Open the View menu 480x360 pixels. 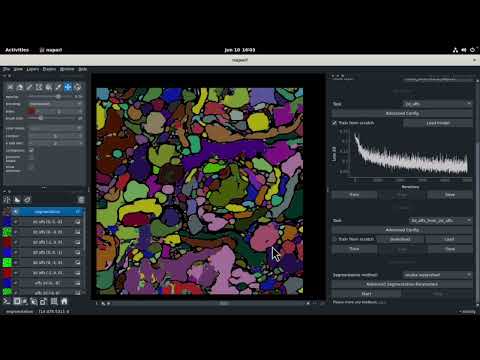pos(18,69)
